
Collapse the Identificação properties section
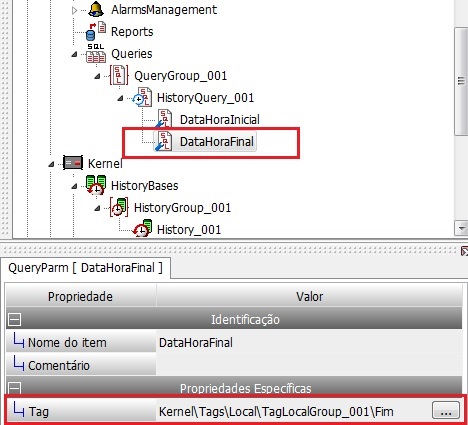15,319
